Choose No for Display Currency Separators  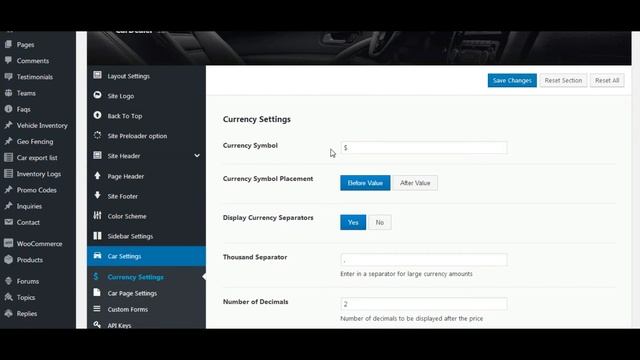(x=380, y=222)
